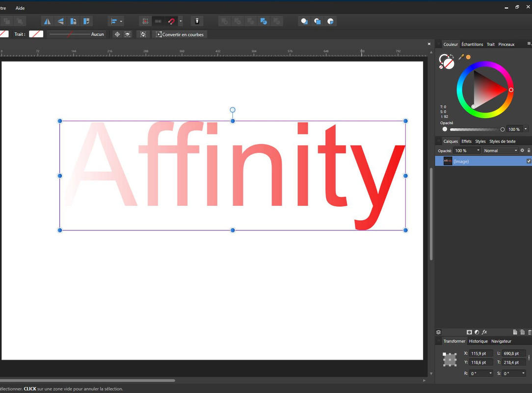Add a new layer icon

pyautogui.click(x=515, y=332)
